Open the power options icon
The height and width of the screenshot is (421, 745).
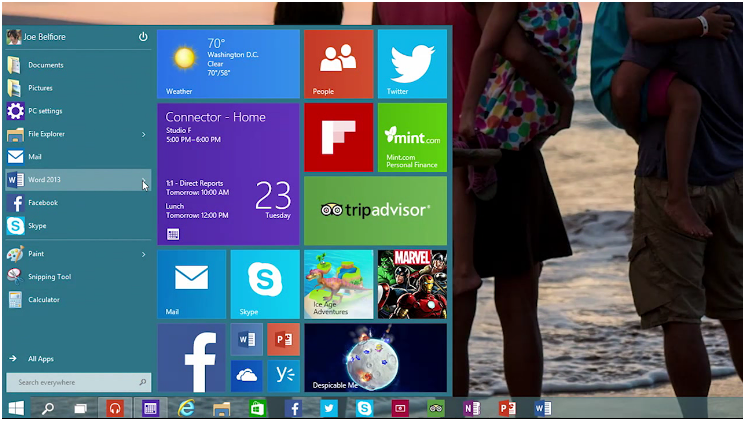(143, 37)
